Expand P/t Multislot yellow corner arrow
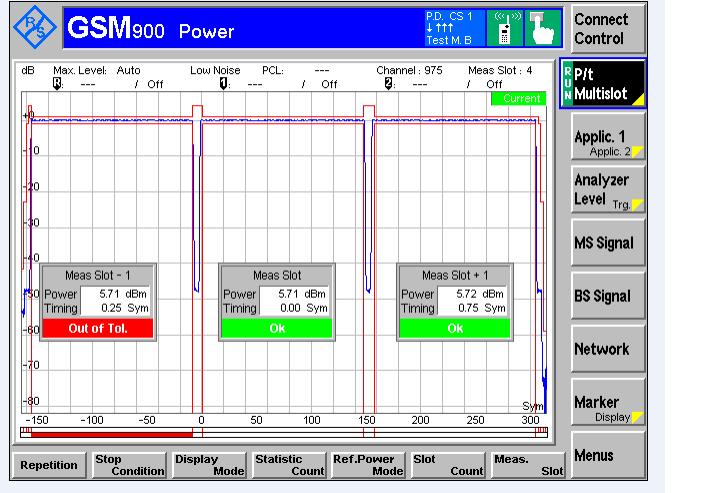The width and height of the screenshot is (720, 493). tap(639, 99)
